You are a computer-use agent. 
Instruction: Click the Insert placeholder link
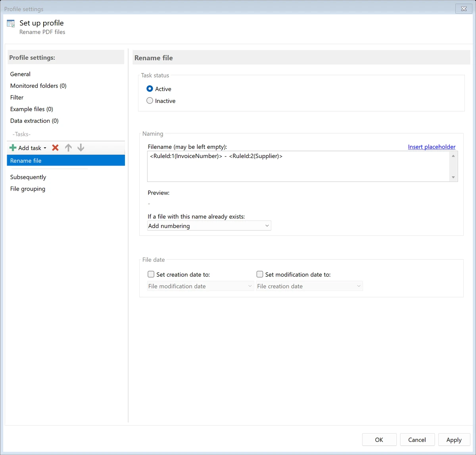tap(432, 147)
